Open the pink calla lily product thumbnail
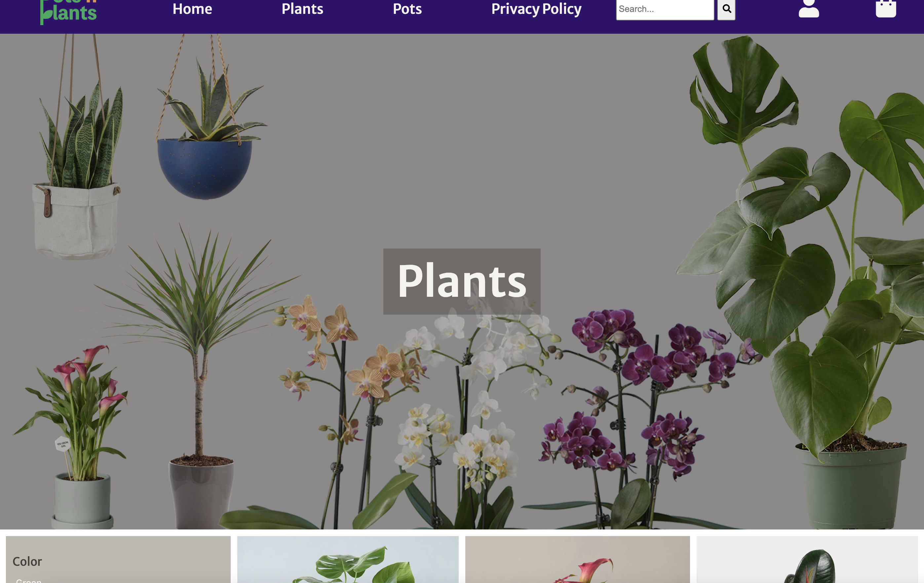 click(578, 560)
